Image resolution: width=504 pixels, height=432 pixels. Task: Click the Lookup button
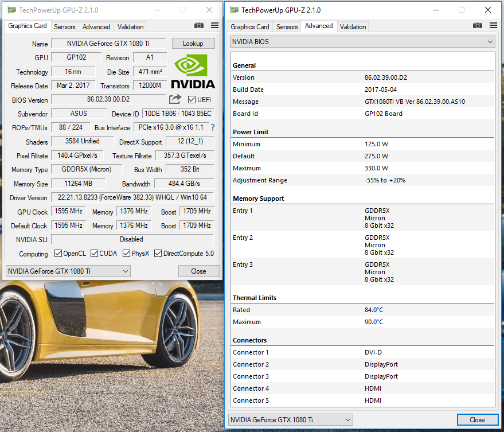[x=193, y=44]
